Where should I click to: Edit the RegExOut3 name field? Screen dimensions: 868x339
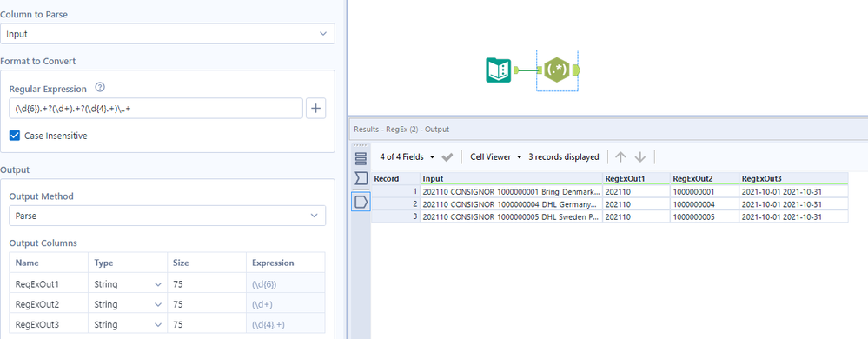(x=49, y=324)
